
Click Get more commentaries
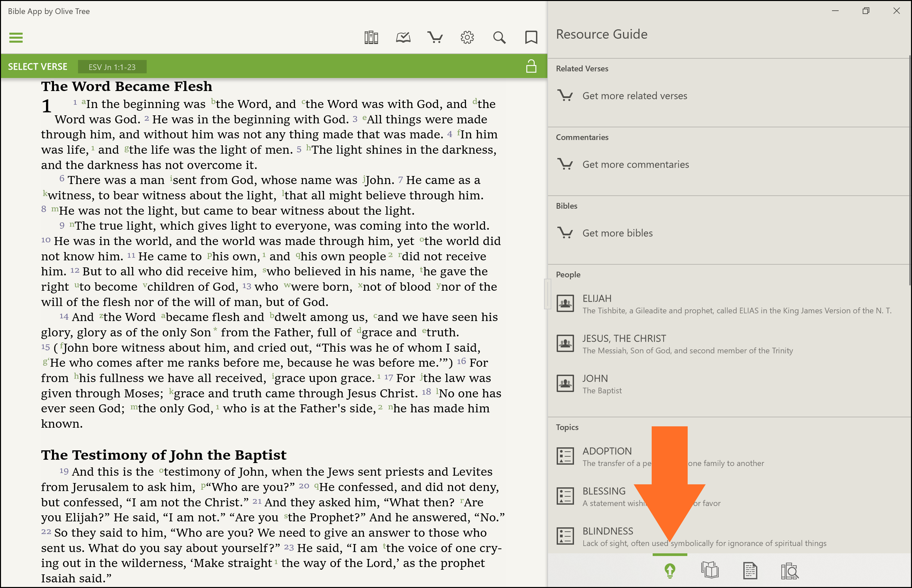coord(636,164)
